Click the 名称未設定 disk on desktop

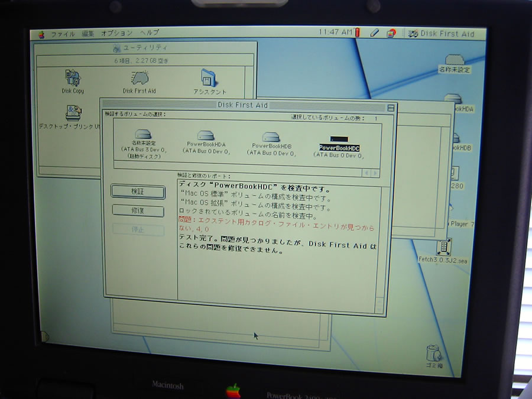pos(455,64)
